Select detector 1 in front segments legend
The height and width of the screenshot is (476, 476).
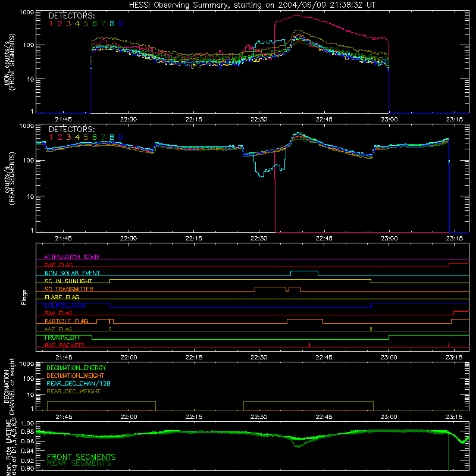click(x=51, y=24)
